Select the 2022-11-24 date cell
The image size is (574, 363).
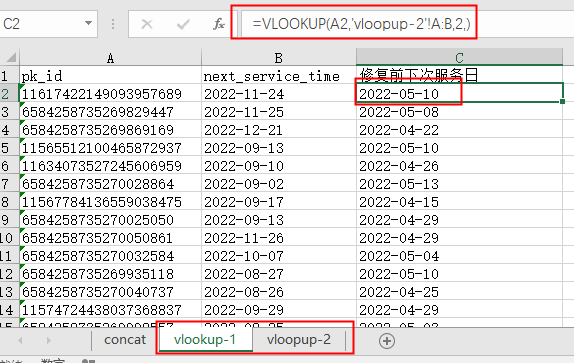pos(279,93)
